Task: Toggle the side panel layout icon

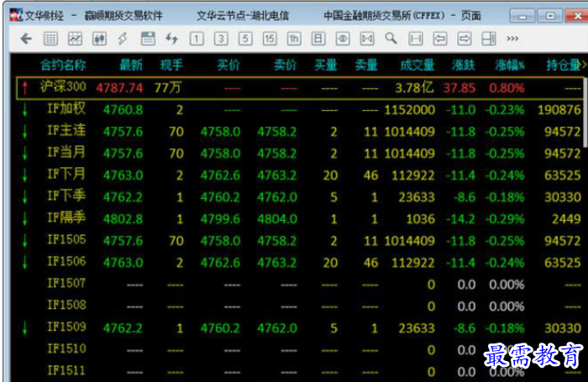Action: coord(489,39)
